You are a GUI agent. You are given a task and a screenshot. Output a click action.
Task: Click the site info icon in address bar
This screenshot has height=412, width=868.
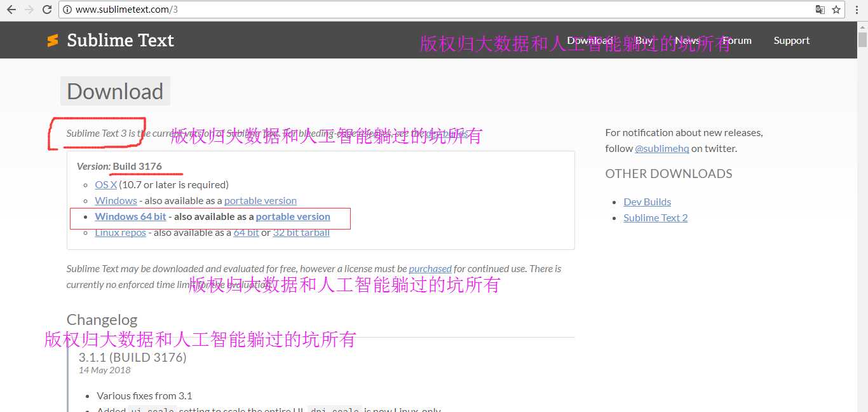pos(68,10)
